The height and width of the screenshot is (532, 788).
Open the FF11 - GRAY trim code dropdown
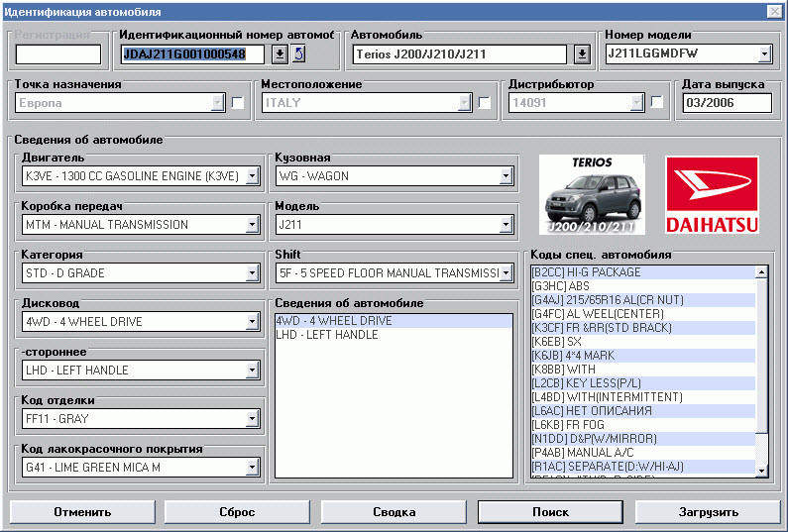253,419
